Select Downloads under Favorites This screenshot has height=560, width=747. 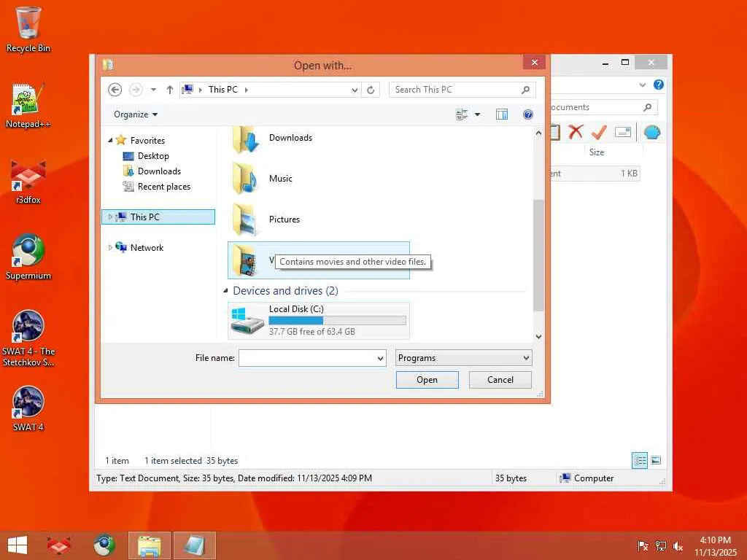159,171
